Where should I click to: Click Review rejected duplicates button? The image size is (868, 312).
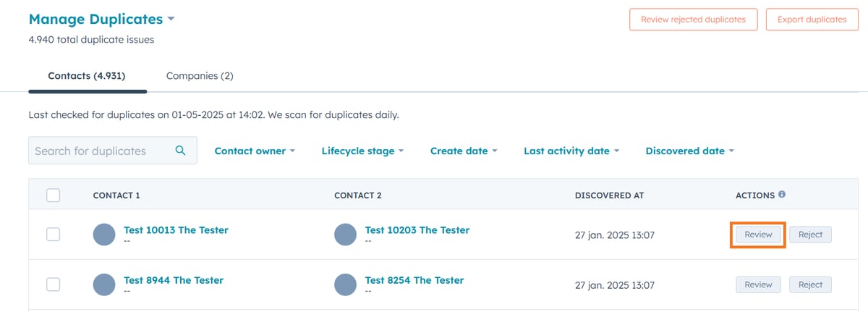pos(694,20)
